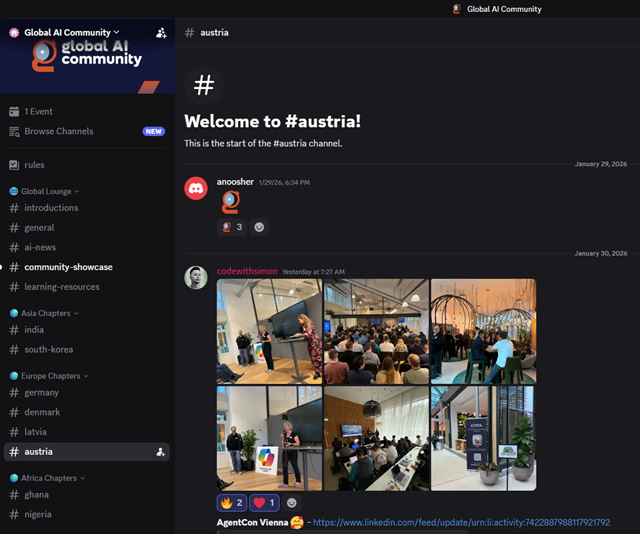Click the NEW badge beside Browse Channels
Screen dimensions: 640x534
click(x=153, y=131)
